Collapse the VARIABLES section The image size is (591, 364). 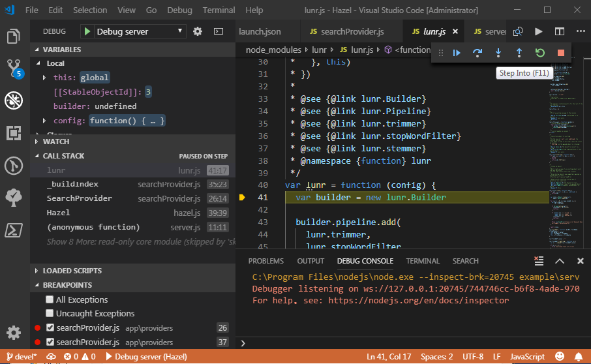pos(132,50)
